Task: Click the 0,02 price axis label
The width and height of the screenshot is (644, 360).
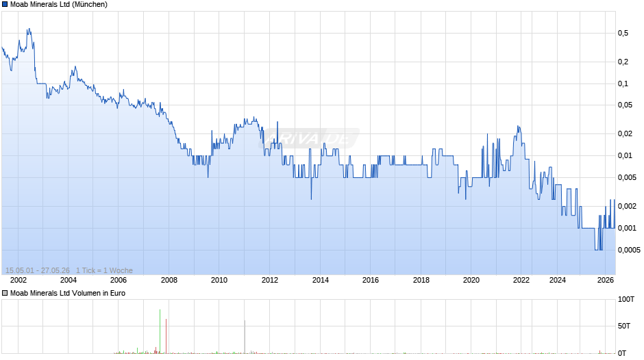Action: (x=625, y=134)
